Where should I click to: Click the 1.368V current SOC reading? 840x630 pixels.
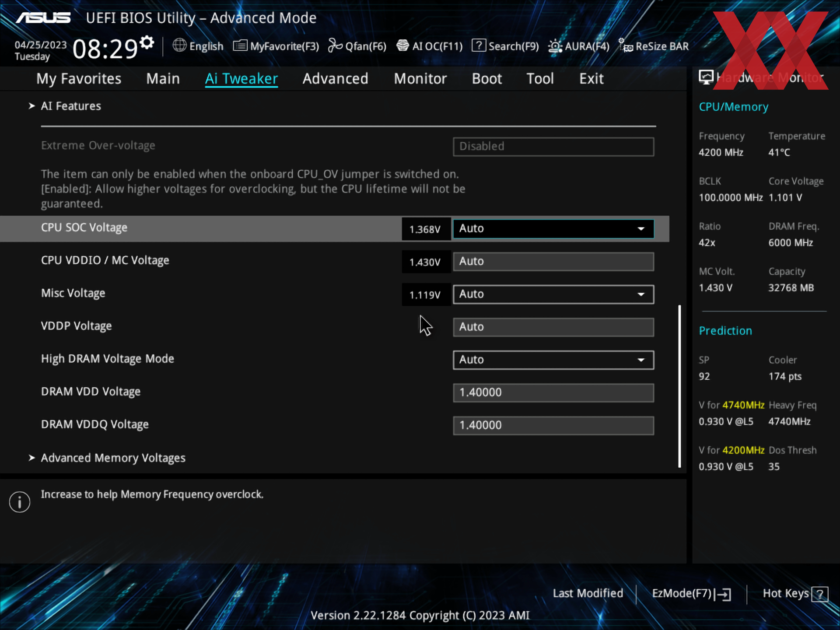coord(426,229)
